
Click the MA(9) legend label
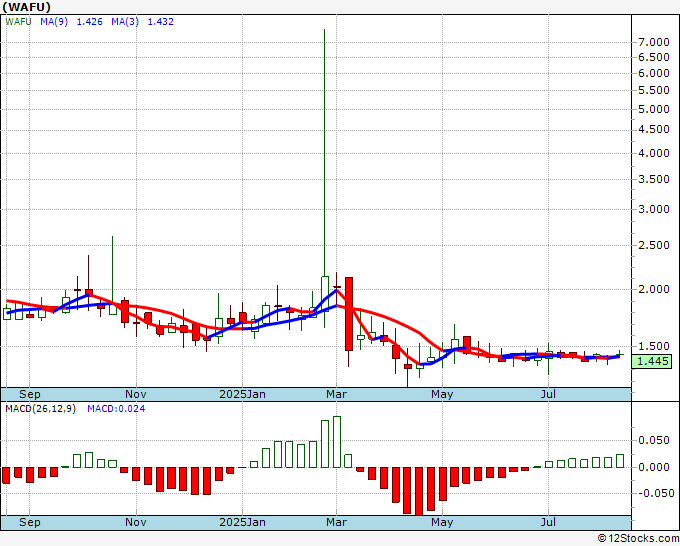[x=54, y=22]
